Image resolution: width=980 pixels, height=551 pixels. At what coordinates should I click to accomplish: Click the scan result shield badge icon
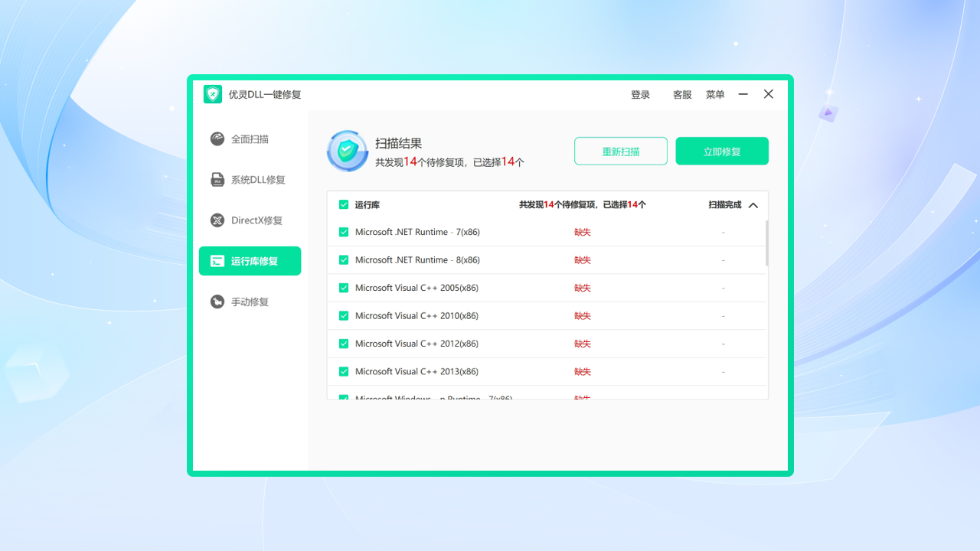coord(347,151)
